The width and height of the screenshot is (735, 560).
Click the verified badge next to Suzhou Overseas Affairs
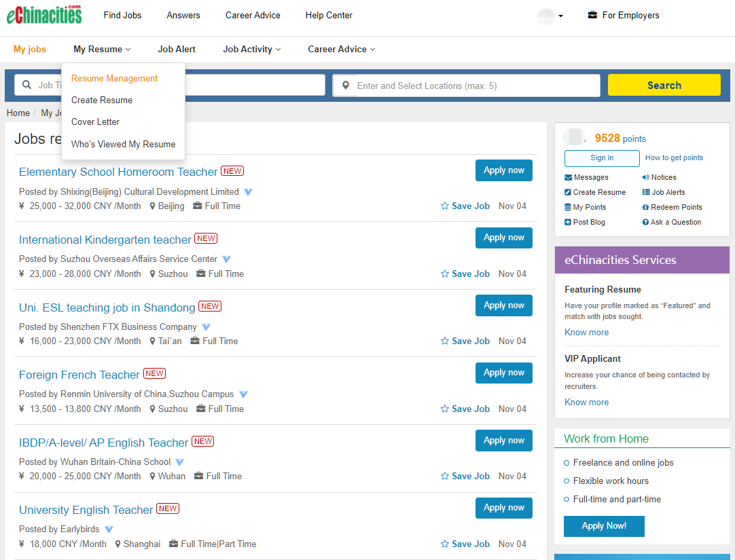[226, 259]
